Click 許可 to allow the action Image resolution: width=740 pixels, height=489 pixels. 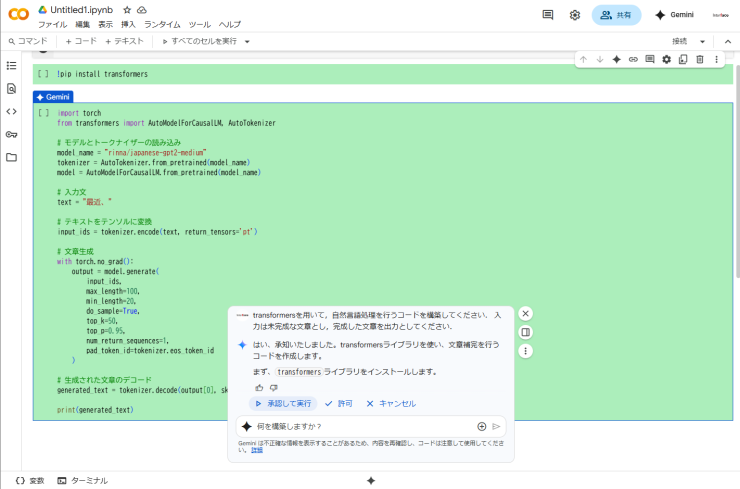339,404
